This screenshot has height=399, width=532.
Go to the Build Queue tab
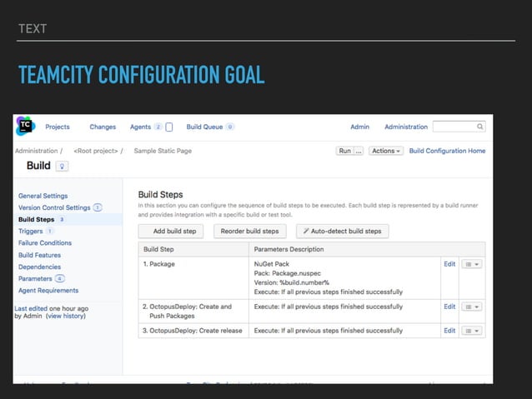204,127
